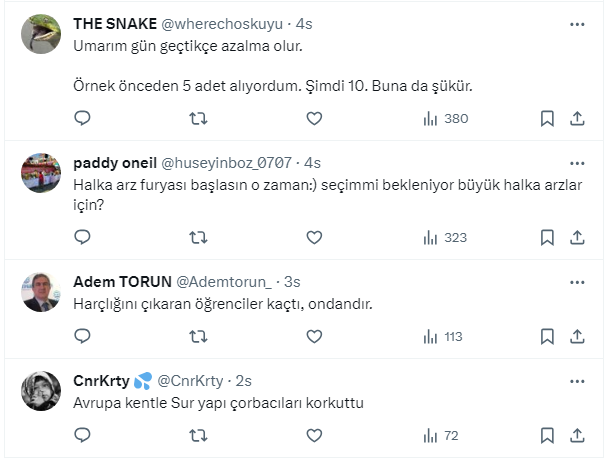This screenshot has height=458, width=608.
Task: Open Adem TORUN's profile name link
Action: 122,282
